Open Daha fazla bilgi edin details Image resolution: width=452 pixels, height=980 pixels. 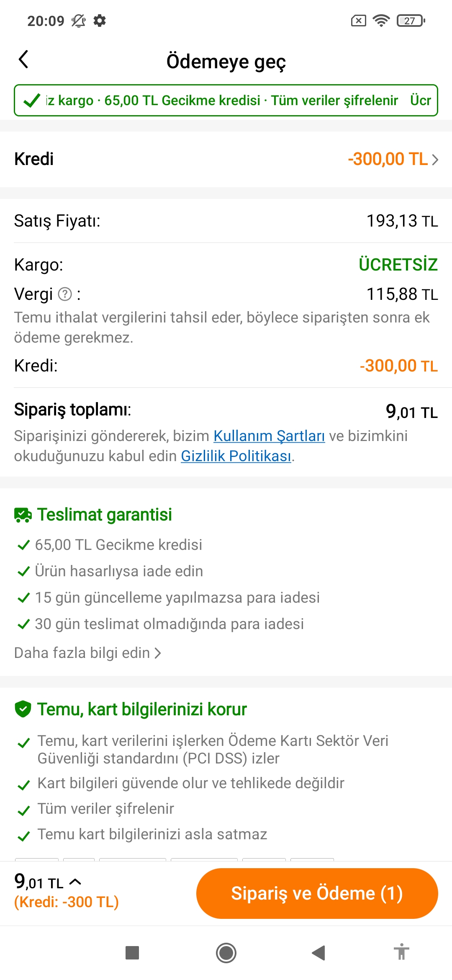[87, 653]
